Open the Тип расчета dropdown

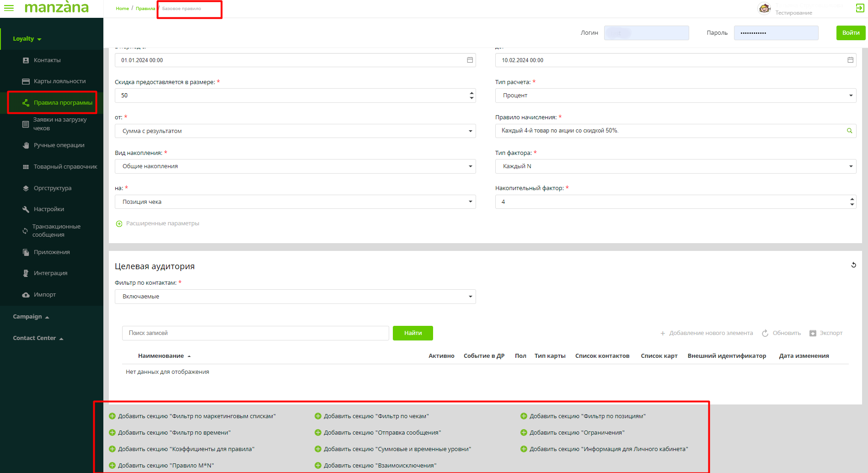675,96
